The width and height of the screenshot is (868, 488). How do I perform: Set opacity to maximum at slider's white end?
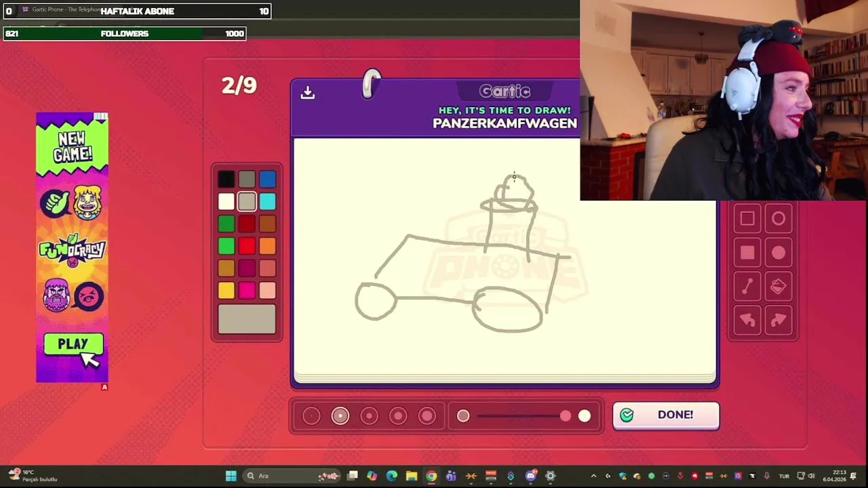pyautogui.click(x=585, y=416)
